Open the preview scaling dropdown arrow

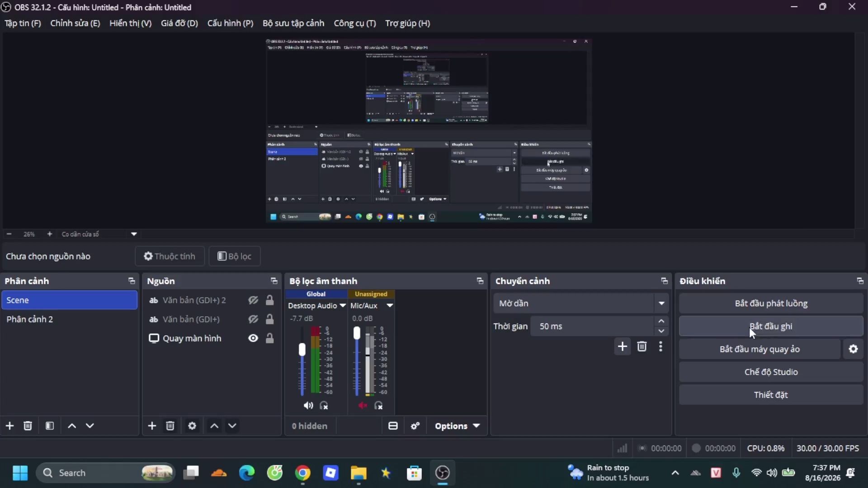pos(134,234)
